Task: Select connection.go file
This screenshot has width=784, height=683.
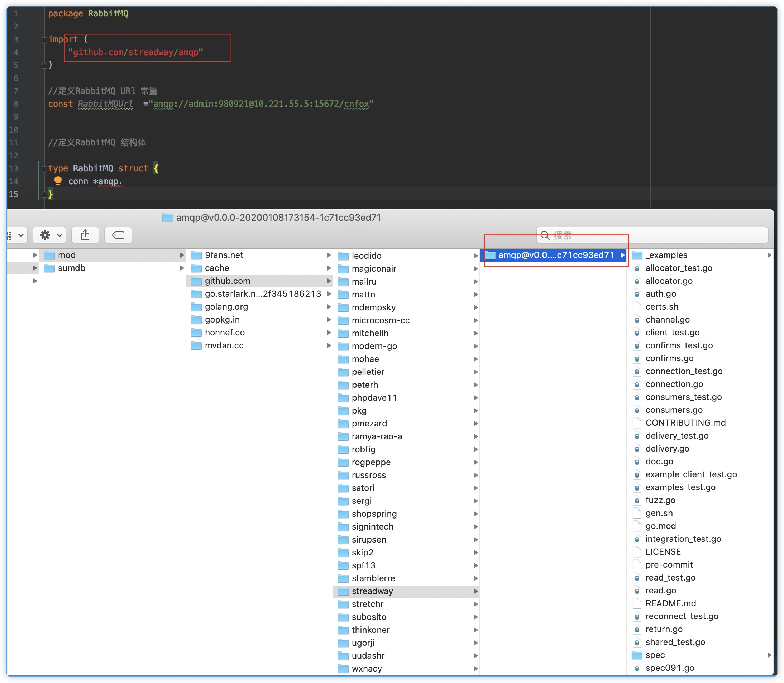Action: pos(701,384)
